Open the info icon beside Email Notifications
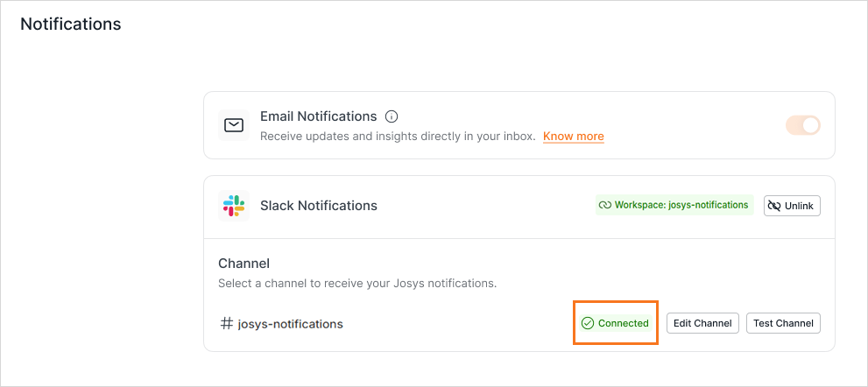This screenshot has width=868, height=387. [392, 116]
